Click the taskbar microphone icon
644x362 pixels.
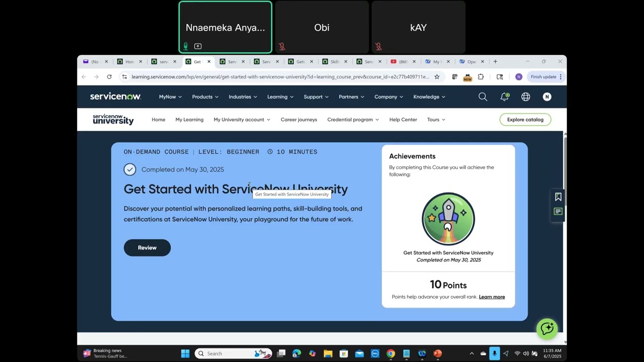pos(495,353)
